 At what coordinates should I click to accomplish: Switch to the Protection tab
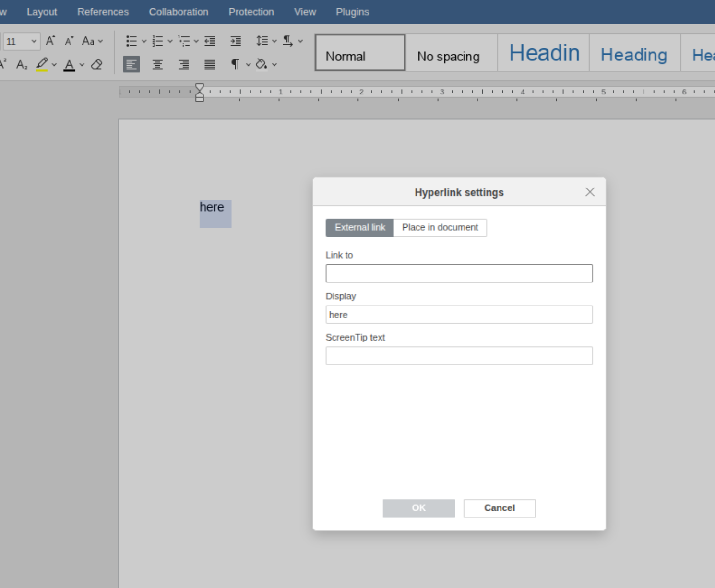click(251, 12)
